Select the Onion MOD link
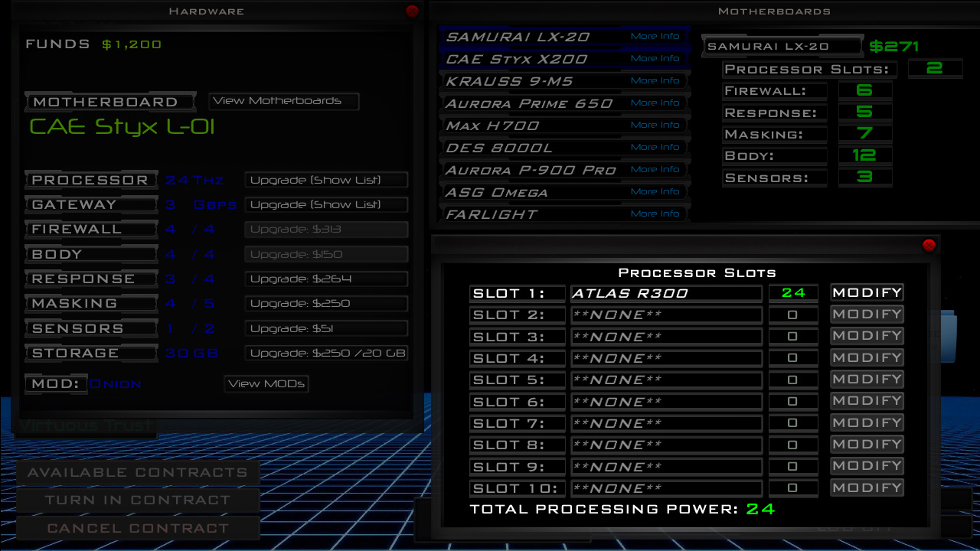The height and width of the screenshot is (551, 980). (115, 384)
